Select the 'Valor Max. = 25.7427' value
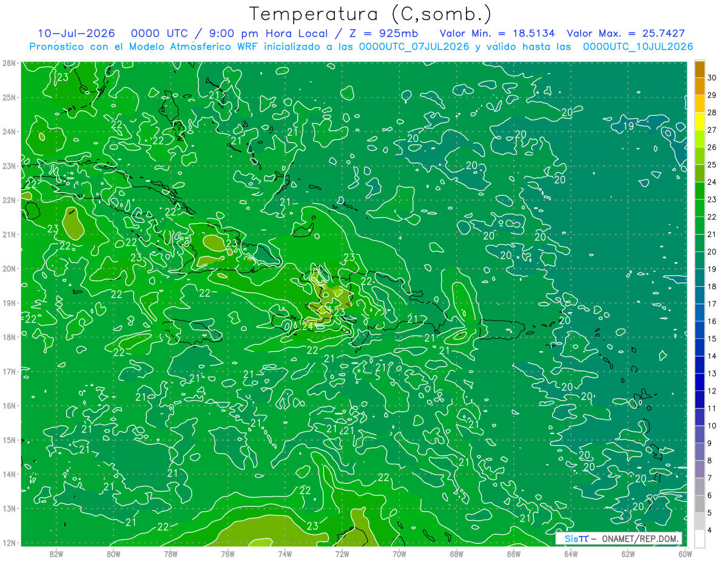728x562 pixels. pyautogui.click(x=625, y=33)
